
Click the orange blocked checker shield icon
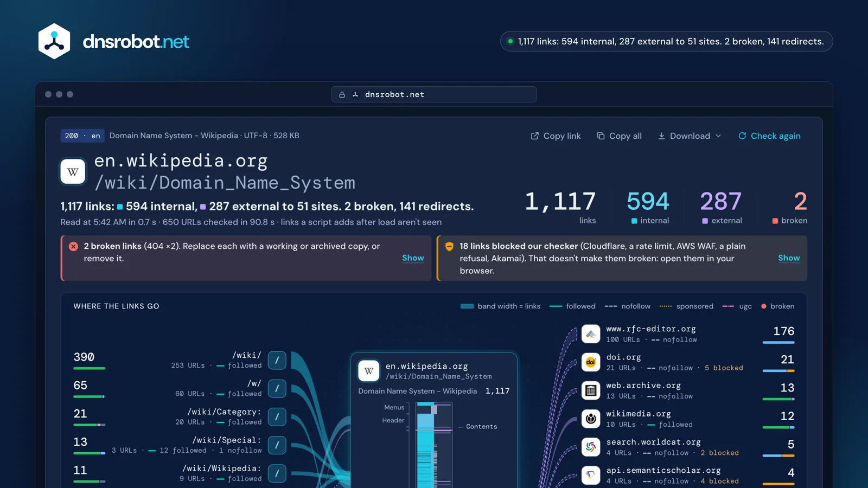449,246
